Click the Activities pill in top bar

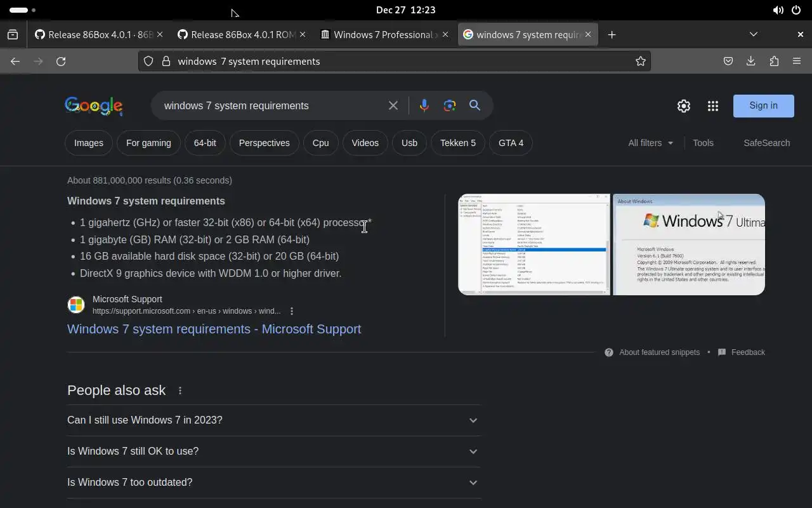(x=22, y=10)
